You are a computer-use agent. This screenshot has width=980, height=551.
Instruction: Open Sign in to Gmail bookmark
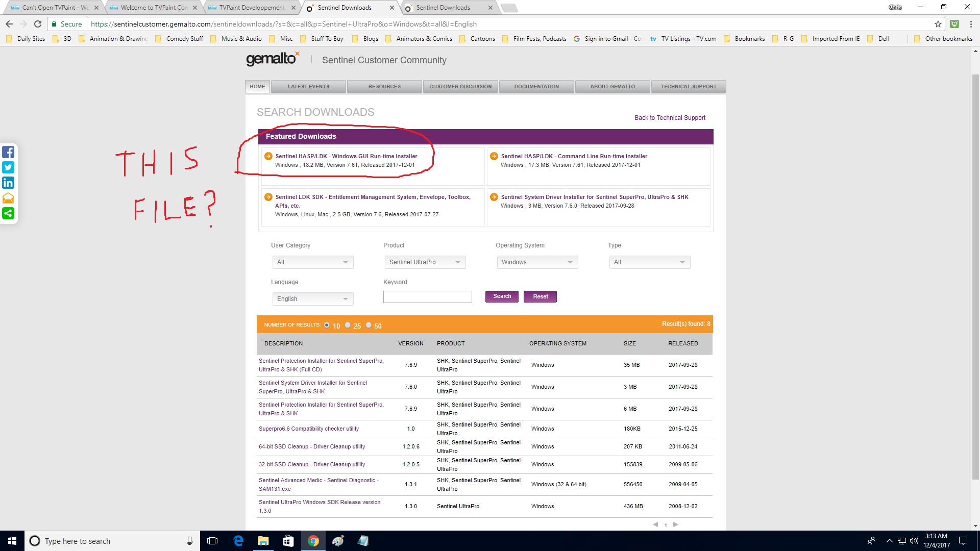(x=607, y=39)
